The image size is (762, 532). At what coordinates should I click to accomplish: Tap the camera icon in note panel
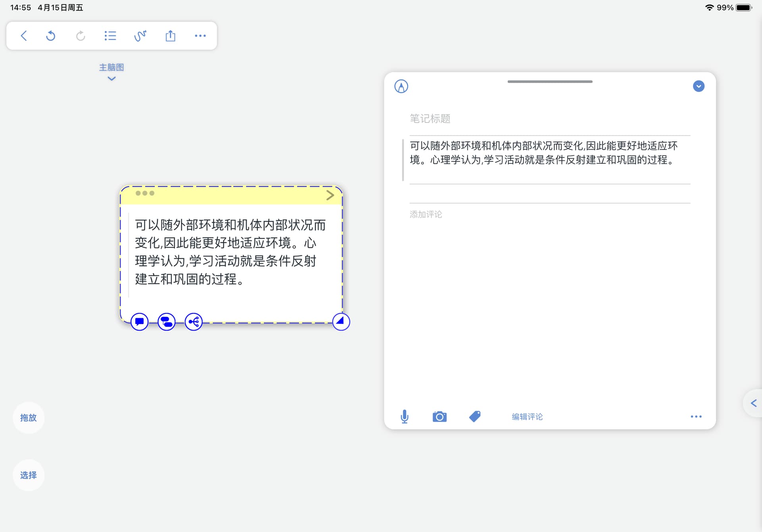[x=439, y=417]
